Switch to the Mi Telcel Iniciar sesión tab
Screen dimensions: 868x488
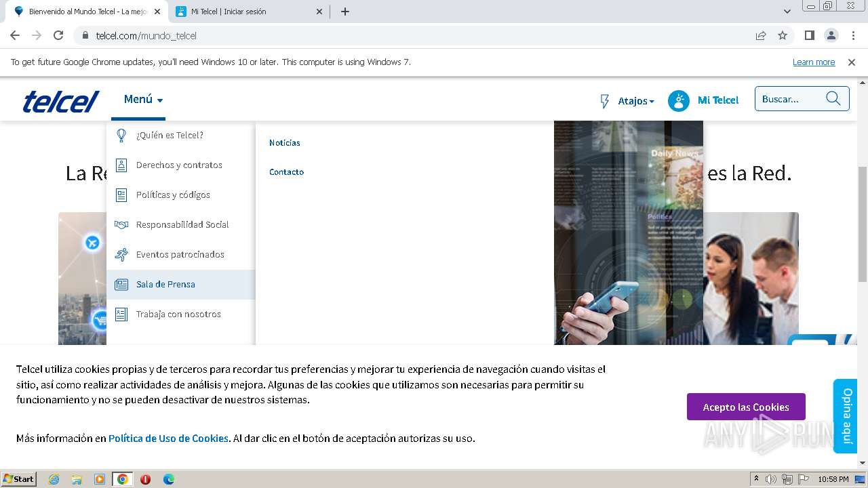[x=248, y=12]
